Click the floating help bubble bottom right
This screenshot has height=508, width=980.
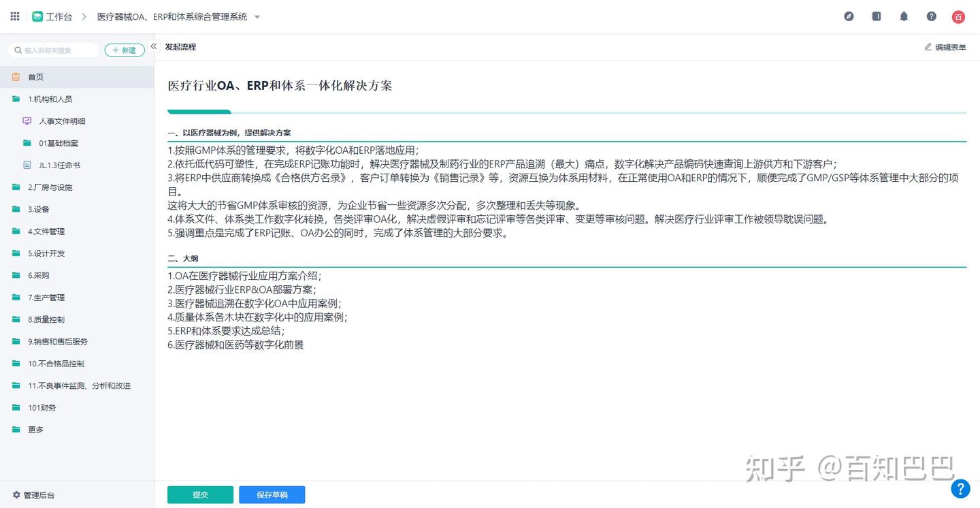960,488
